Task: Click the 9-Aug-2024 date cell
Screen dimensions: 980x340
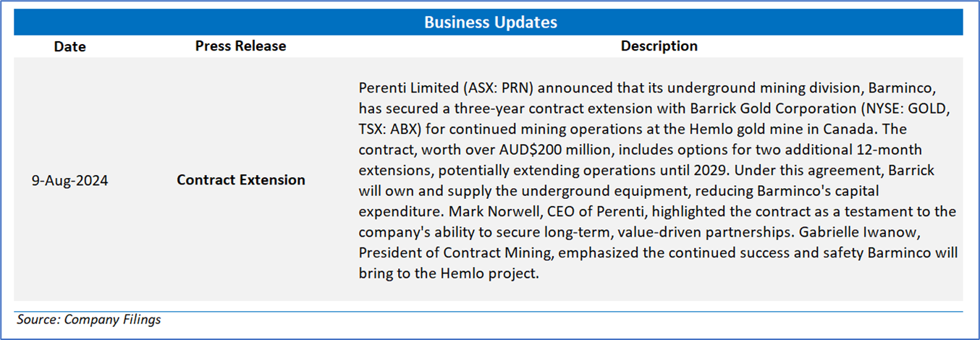Action: [69, 181]
